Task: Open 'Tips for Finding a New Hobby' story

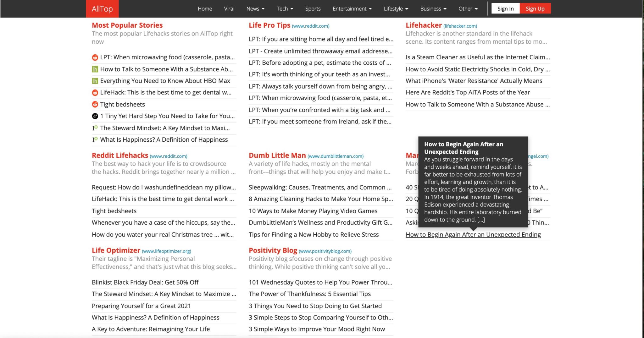Action: pyautogui.click(x=314, y=235)
